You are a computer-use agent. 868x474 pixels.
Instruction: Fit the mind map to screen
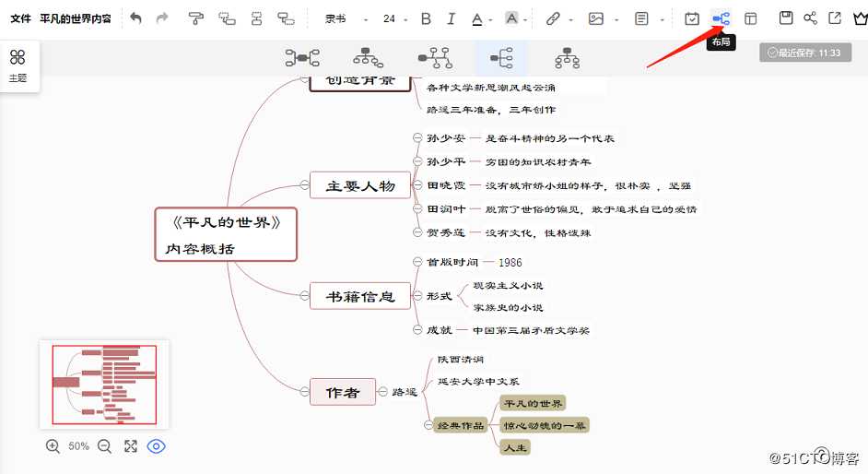pos(131,445)
